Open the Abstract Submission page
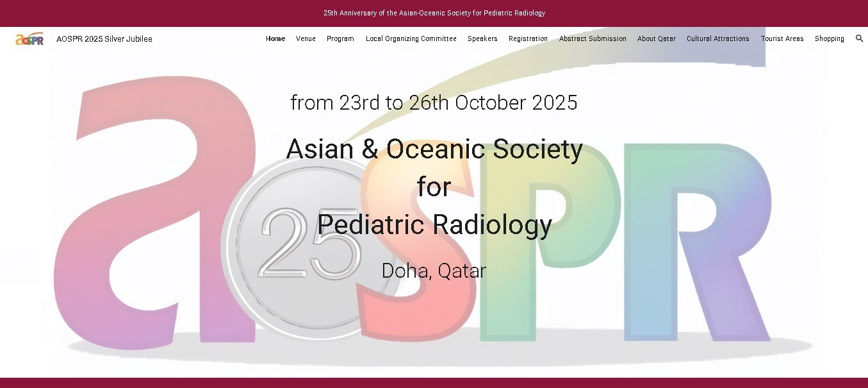The height and width of the screenshot is (388, 868). coord(593,38)
